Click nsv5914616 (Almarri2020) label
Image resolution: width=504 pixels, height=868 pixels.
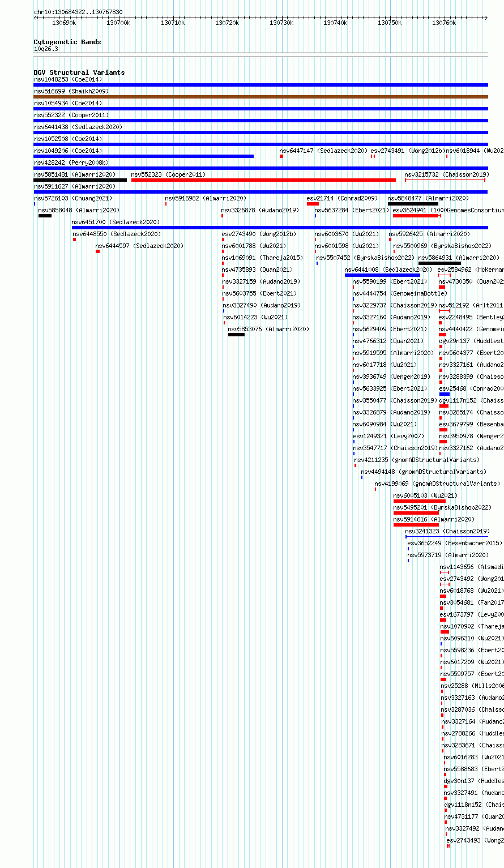(434, 519)
